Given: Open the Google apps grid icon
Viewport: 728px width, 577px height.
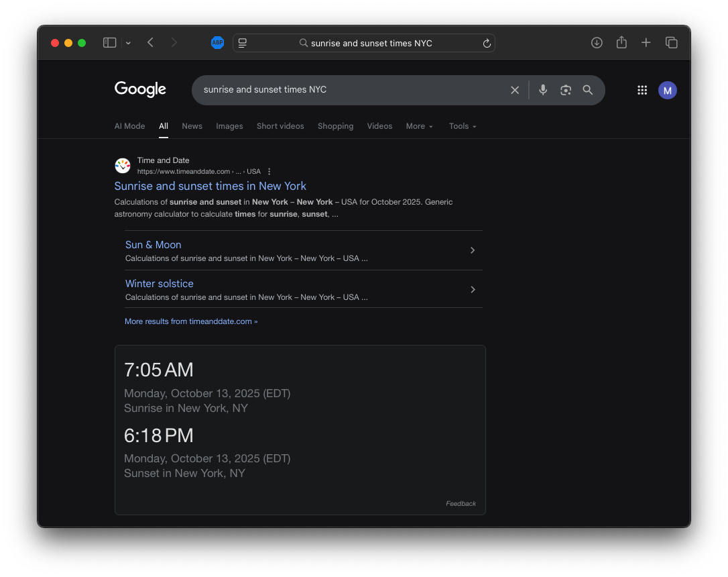Looking at the screenshot, I should [642, 91].
